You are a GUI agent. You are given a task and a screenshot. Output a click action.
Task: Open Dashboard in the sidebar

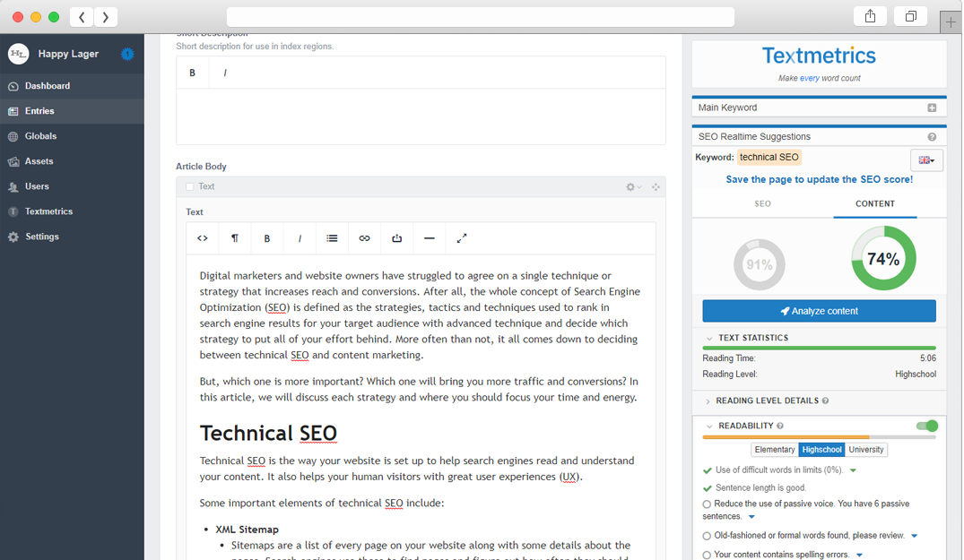pyautogui.click(x=72, y=86)
